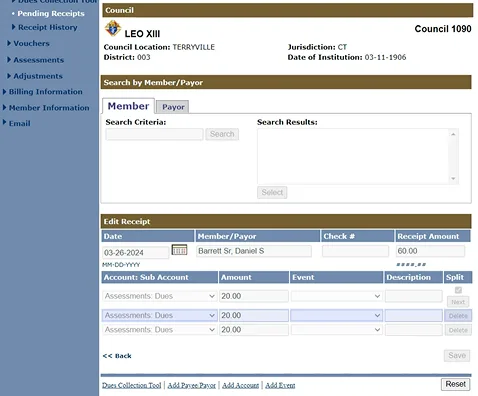Expand Member Information in sidebar
Viewport: 478px width, 396px height.
coord(46,108)
